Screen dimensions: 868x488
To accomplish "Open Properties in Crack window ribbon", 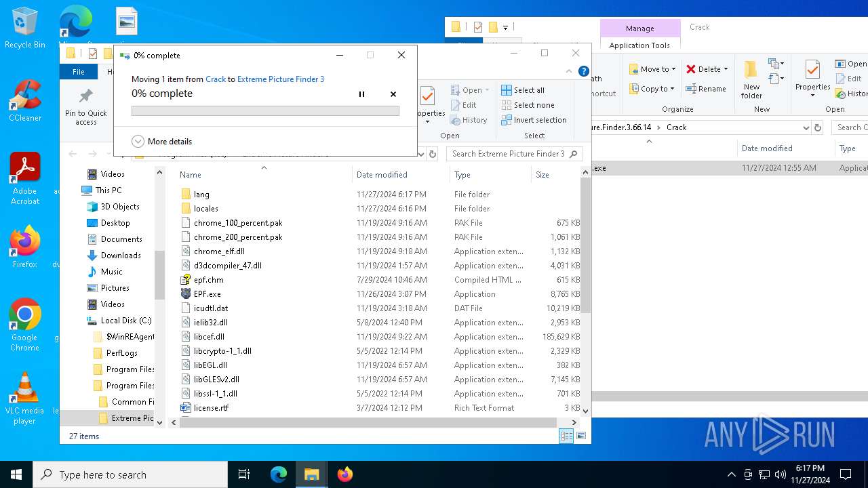I will point(813,79).
